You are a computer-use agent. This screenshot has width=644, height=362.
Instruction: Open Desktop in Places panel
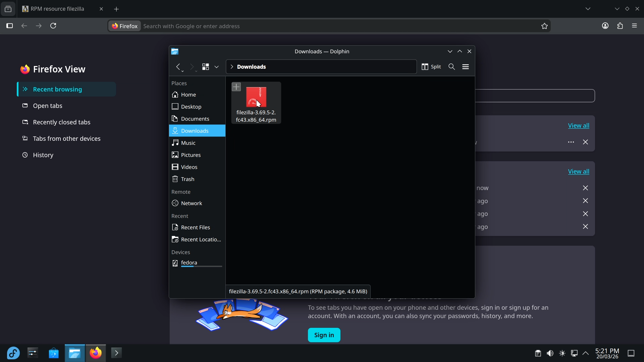point(197,107)
